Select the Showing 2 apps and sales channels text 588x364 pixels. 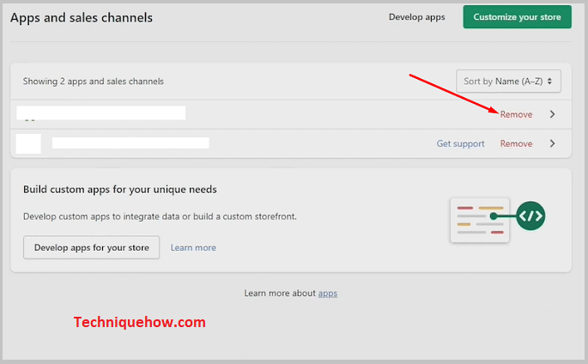(x=94, y=82)
